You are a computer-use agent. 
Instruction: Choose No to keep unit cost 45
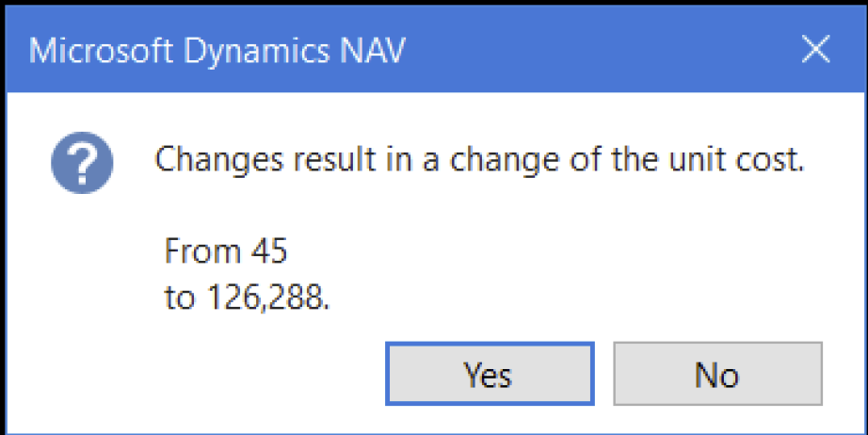[717, 374]
